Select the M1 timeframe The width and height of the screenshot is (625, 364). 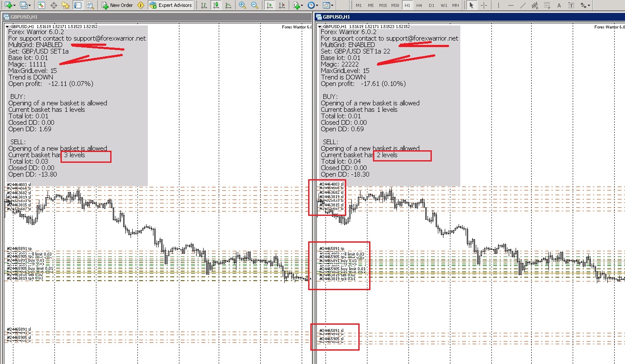click(x=359, y=5)
